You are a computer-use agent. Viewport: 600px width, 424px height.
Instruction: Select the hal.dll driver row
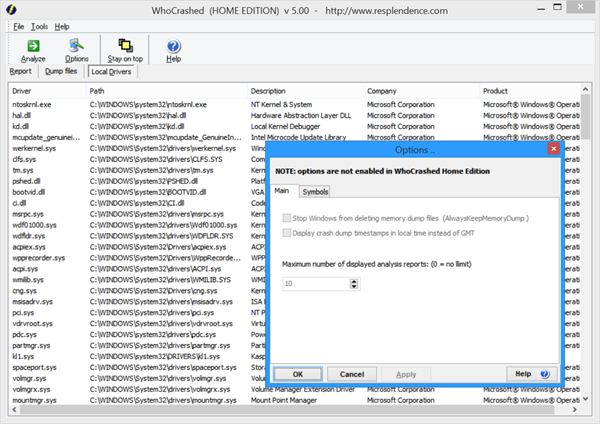295,115
